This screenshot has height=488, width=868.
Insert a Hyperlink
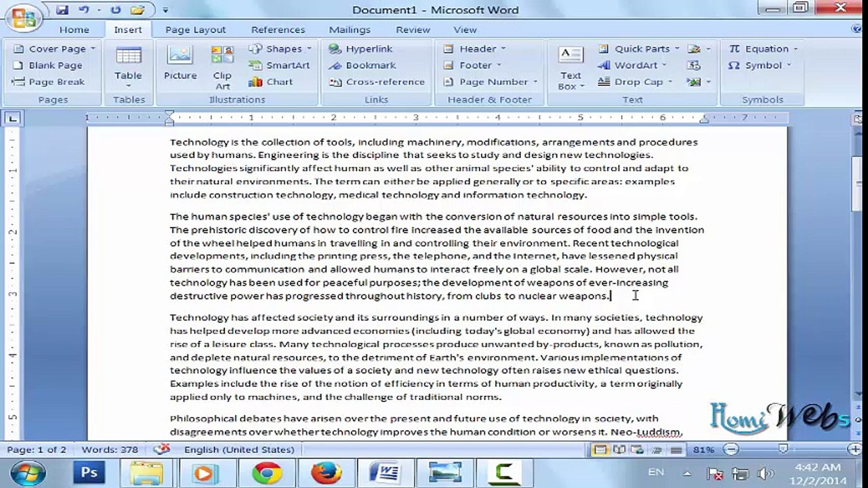tap(360, 49)
